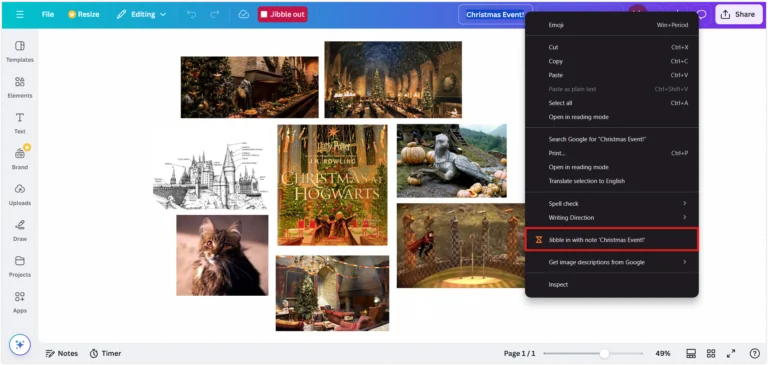Image resolution: width=768 pixels, height=365 pixels.
Task: Choose Print... in context menu
Action: click(x=612, y=153)
